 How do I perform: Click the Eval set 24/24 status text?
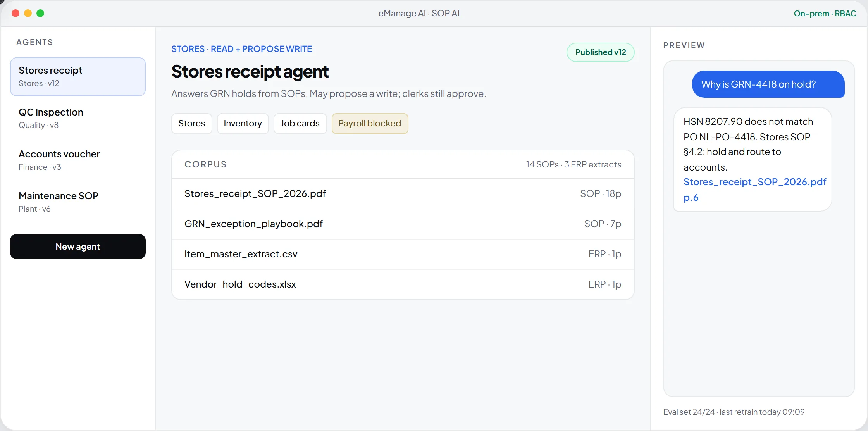(x=734, y=412)
